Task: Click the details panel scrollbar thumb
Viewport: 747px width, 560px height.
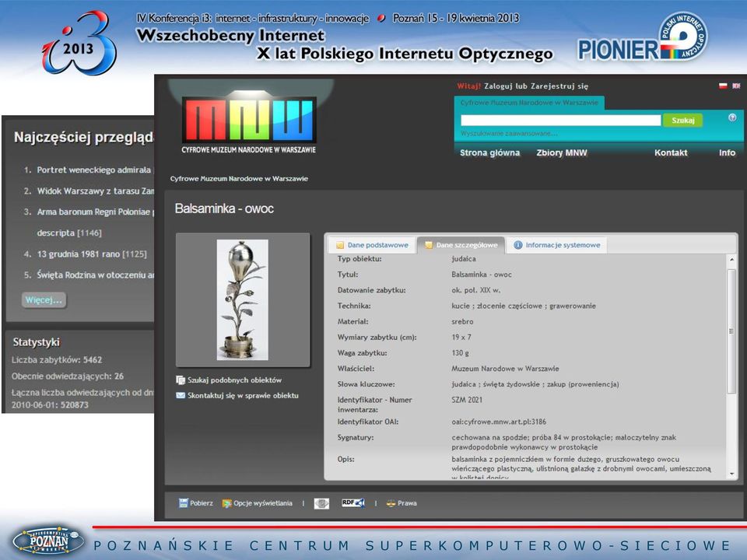Action: tap(731, 331)
